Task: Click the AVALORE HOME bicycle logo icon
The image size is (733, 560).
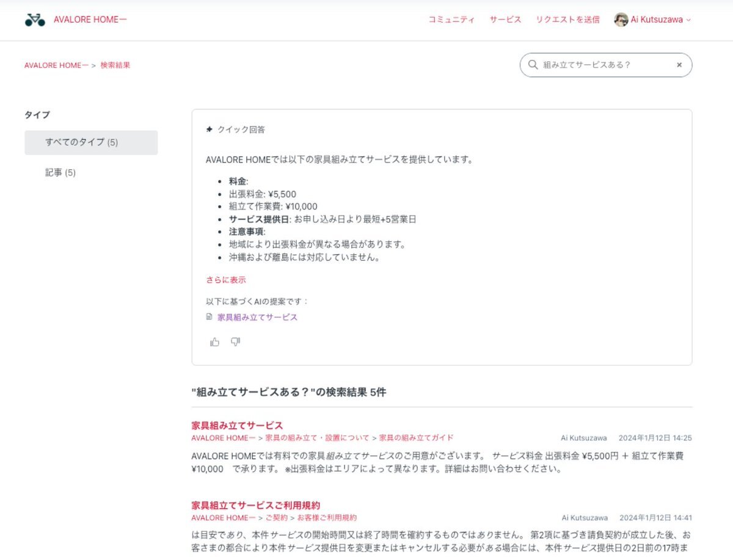Action: [x=35, y=20]
